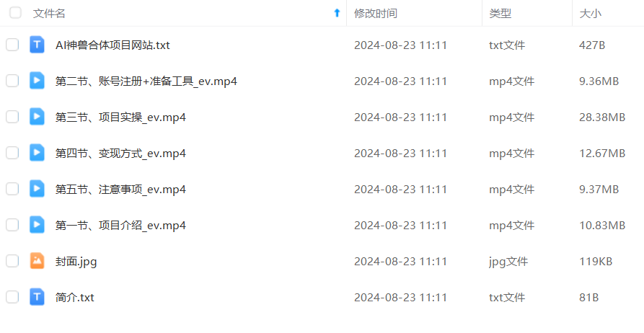
Task: Click the orange image icon for 封面.jpg
Action: [37, 261]
